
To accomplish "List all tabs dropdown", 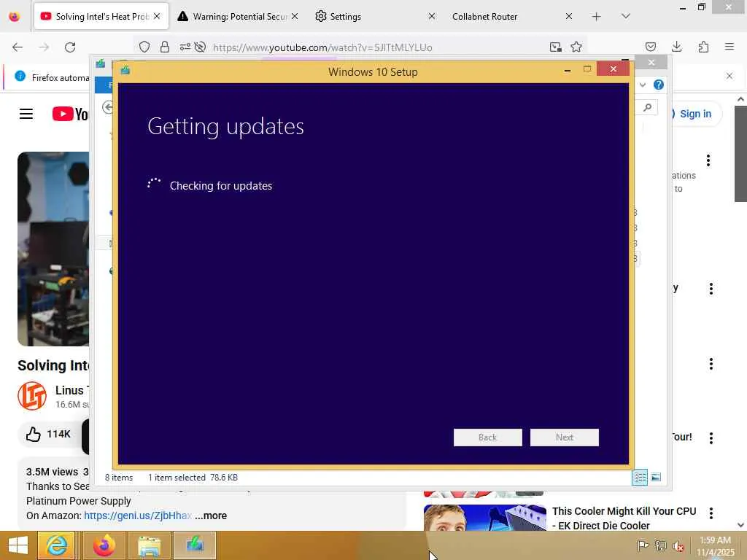I will (626, 17).
